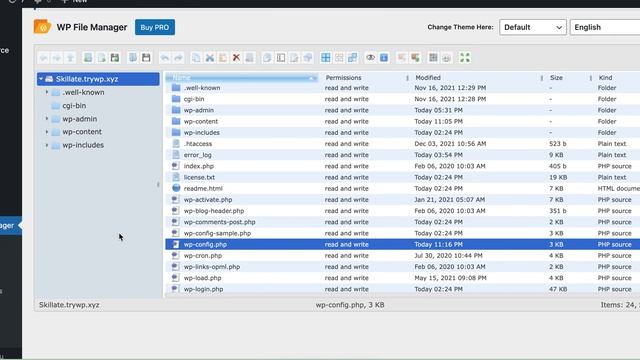Show file info with the blue info icon
Screen dimensions: 640x360
click(x=384, y=58)
